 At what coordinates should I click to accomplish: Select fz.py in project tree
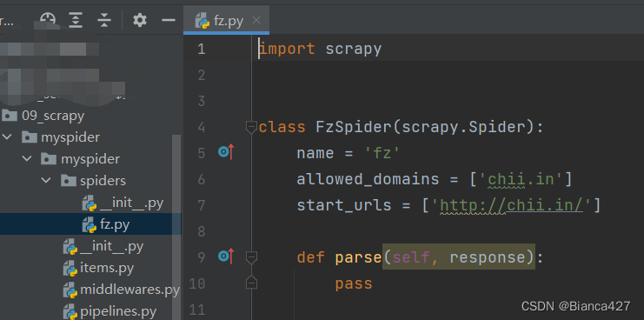coord(115,224)
